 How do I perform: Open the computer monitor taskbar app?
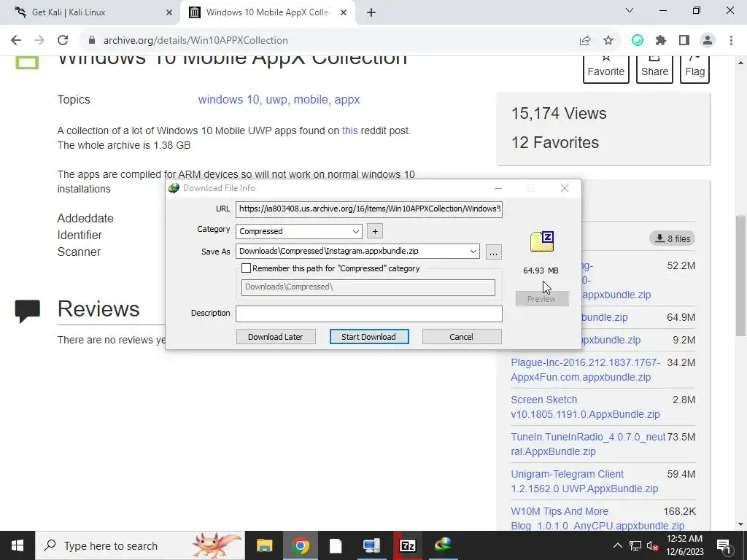pos(371,545)
